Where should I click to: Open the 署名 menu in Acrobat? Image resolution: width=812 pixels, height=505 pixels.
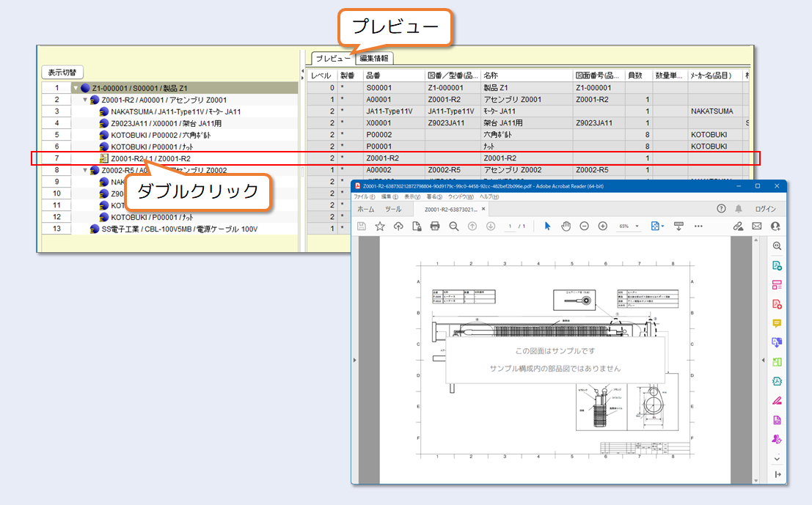(434, 196)
